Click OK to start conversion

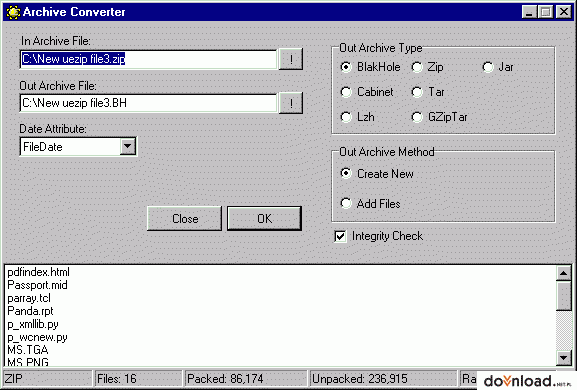coord(264,219)
